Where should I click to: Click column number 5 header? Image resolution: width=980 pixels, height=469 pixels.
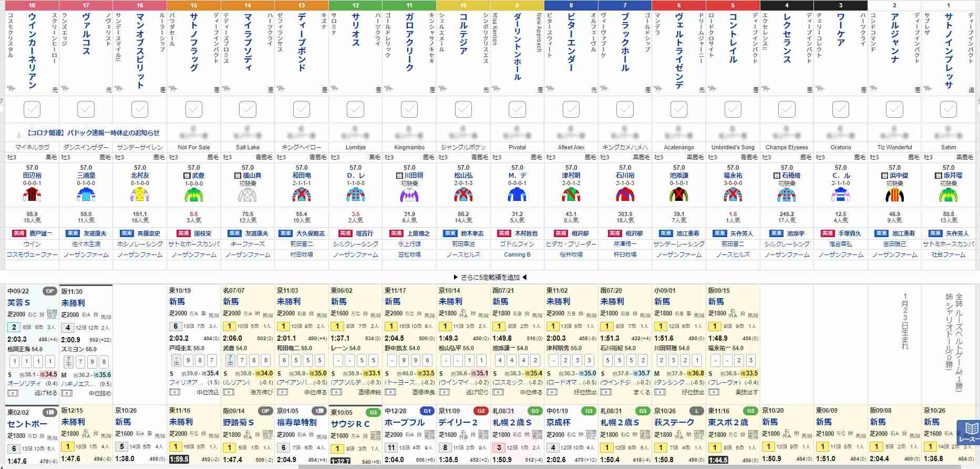coord(733,5)
